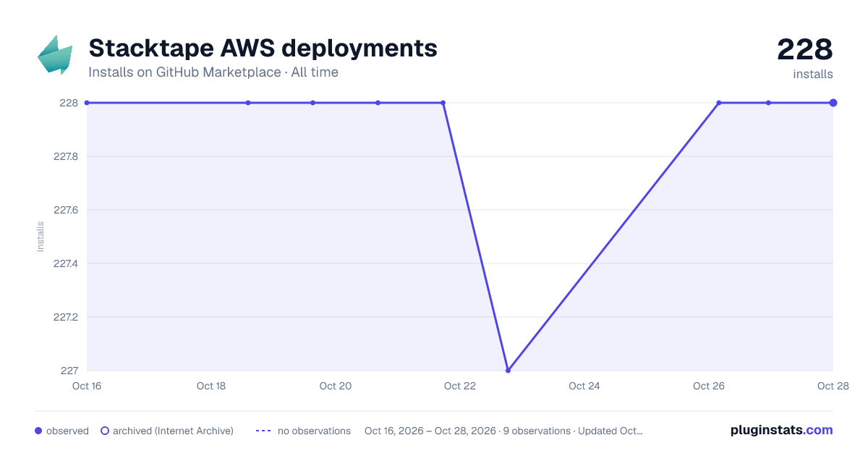Click the '227.2' y-axis label

(66, 317)
